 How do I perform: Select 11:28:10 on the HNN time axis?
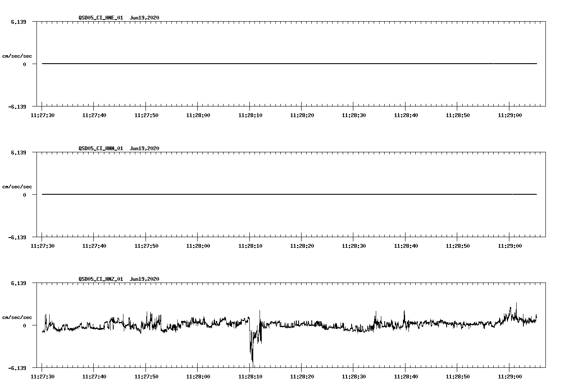[250, 246]
